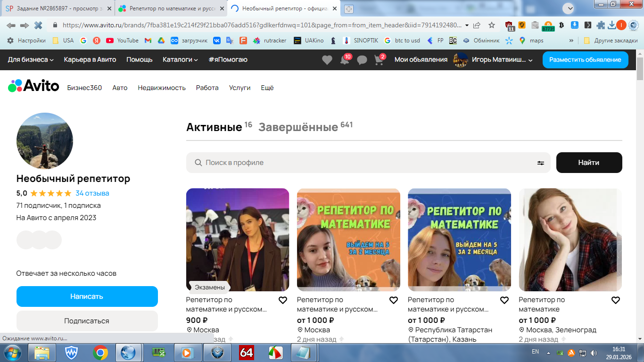Open the Недвижимость category menu item
Viewport: 644px width, 362px height.
click(162, 88)
